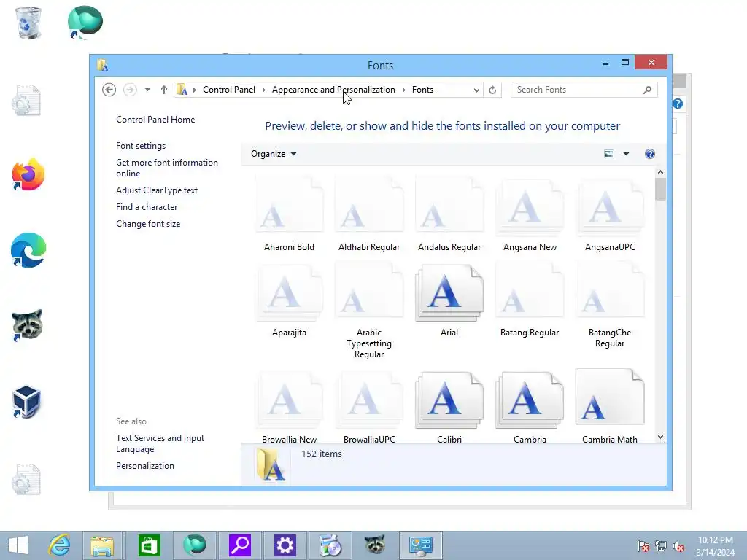
Task: Click the search magnifier icon
Action: pos(648,90)
